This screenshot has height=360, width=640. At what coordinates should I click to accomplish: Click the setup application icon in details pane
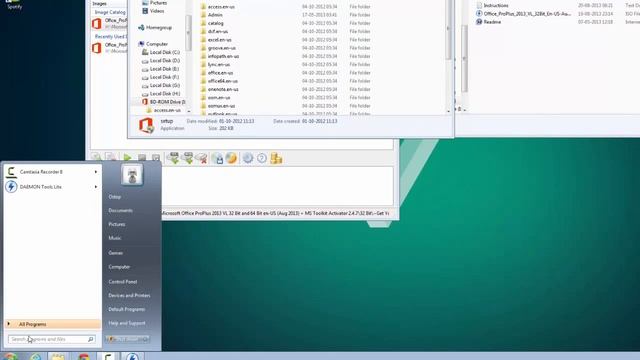[x=146, y=125]
